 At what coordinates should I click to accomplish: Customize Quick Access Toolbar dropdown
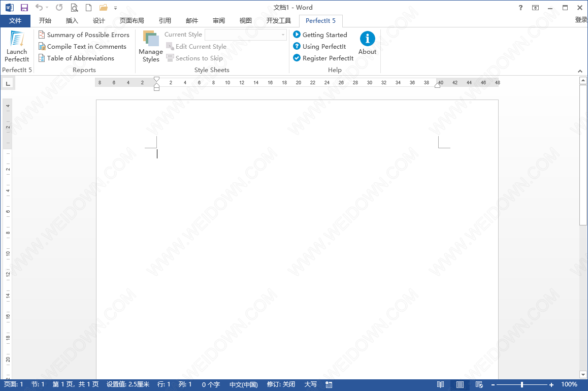[115, 8]
